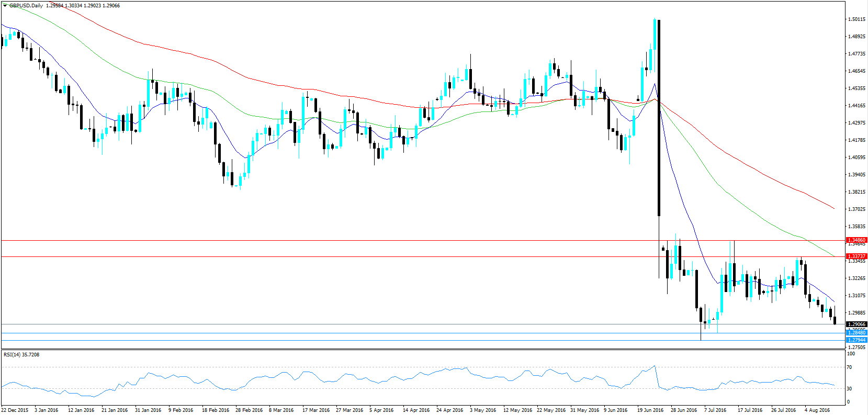Click the 3 May 2016 date label
The width and height of the screenshot is (868, 415).
pos(482,410)
